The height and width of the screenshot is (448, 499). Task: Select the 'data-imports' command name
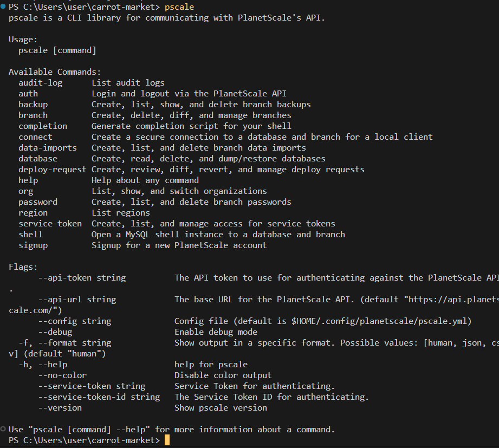48,148
